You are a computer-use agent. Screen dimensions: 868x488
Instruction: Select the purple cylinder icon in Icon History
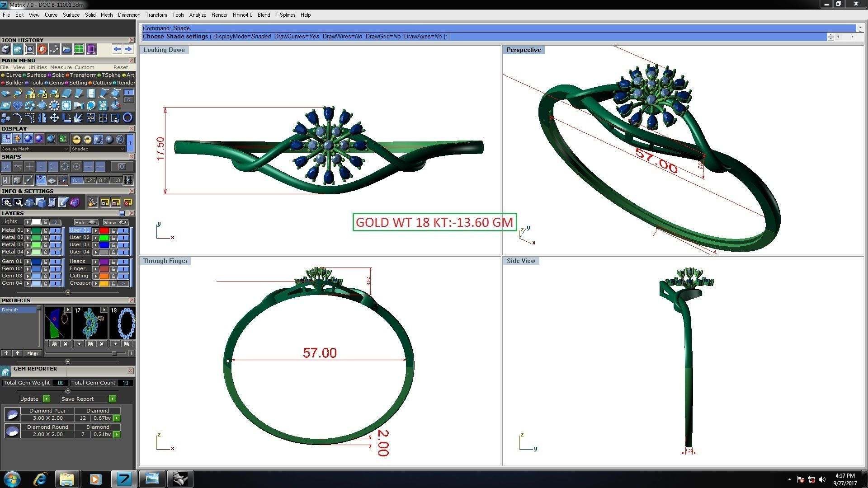(x=91, y=49)
